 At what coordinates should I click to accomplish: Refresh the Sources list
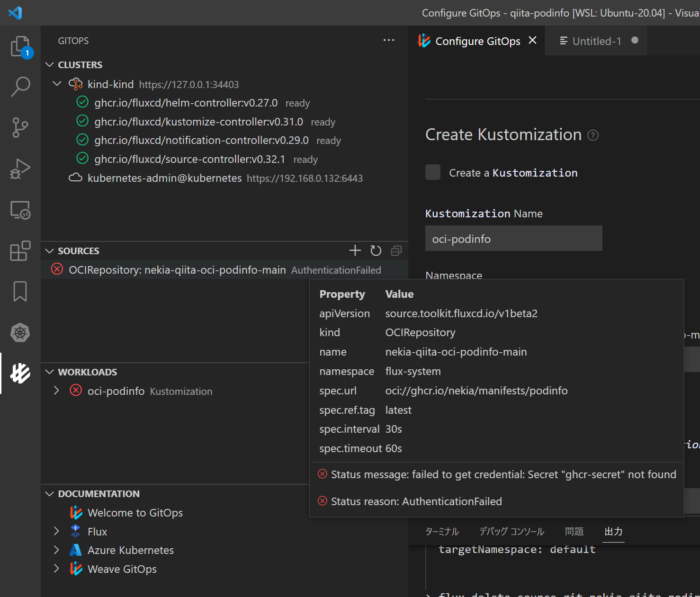(376, 250)
